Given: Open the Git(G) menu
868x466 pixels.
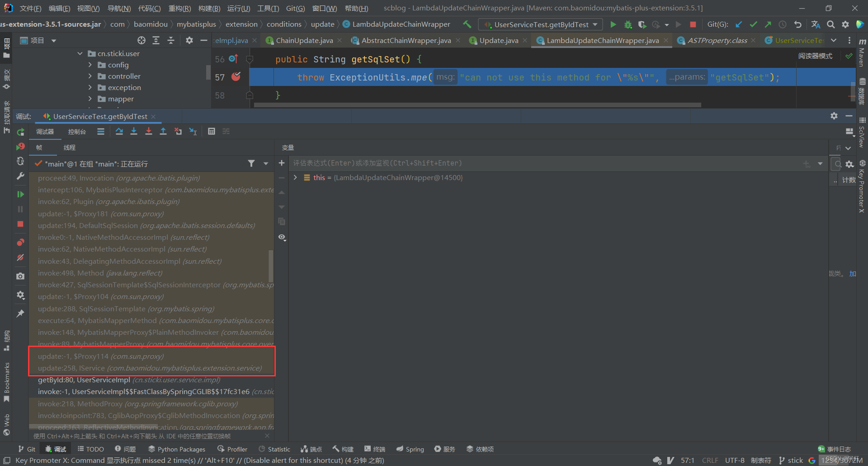Looking at the screenshot, I should click(295, 8).
